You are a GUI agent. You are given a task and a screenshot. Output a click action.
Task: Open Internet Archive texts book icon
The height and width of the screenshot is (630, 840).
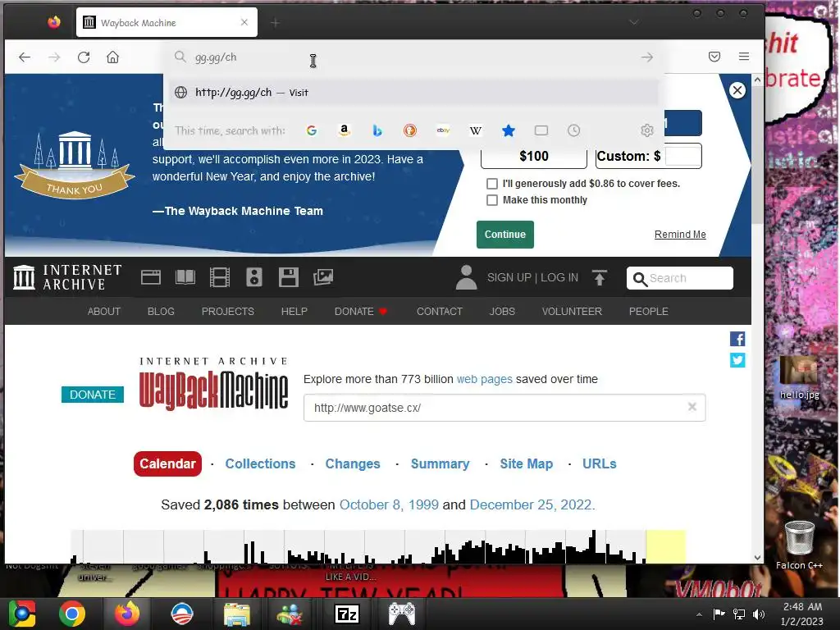(185, 277)
